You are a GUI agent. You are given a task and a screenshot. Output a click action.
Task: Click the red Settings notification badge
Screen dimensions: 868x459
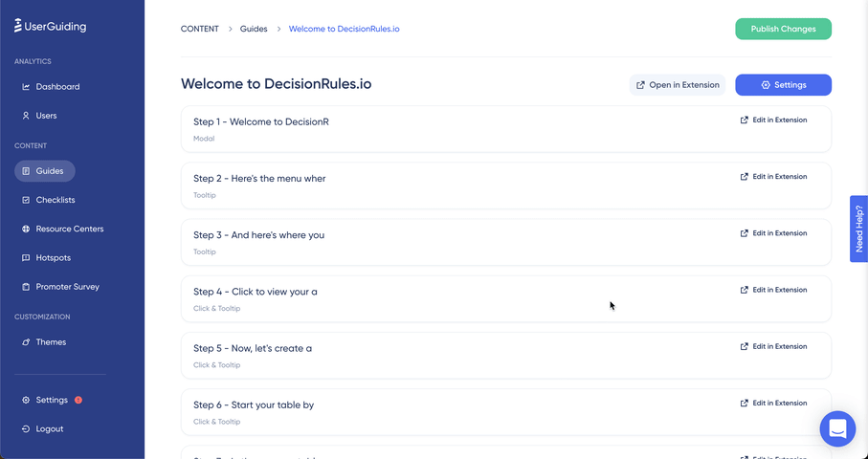(x=78, y=400)
